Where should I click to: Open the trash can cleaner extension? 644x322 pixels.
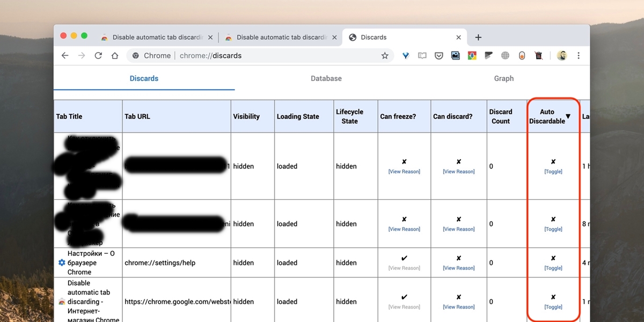pyautogui.click(x=538, y=55)
